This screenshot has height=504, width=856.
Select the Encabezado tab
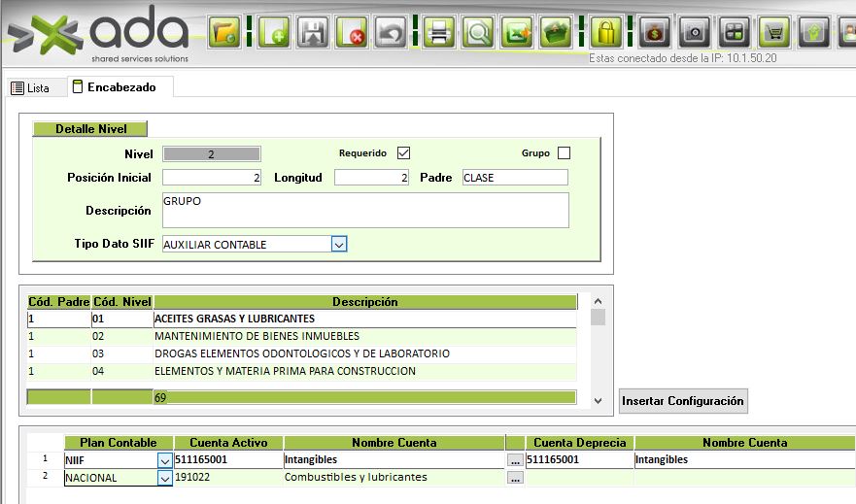tap(114, 87)
